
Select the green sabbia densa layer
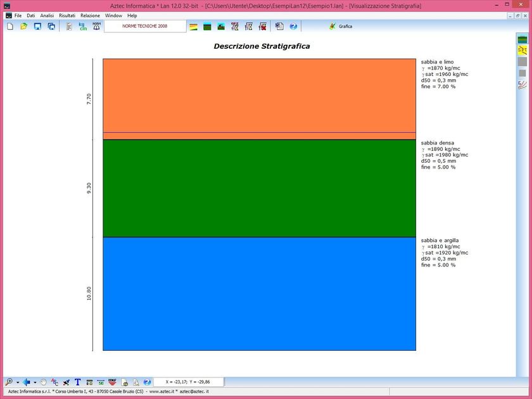tap(259, 188)
